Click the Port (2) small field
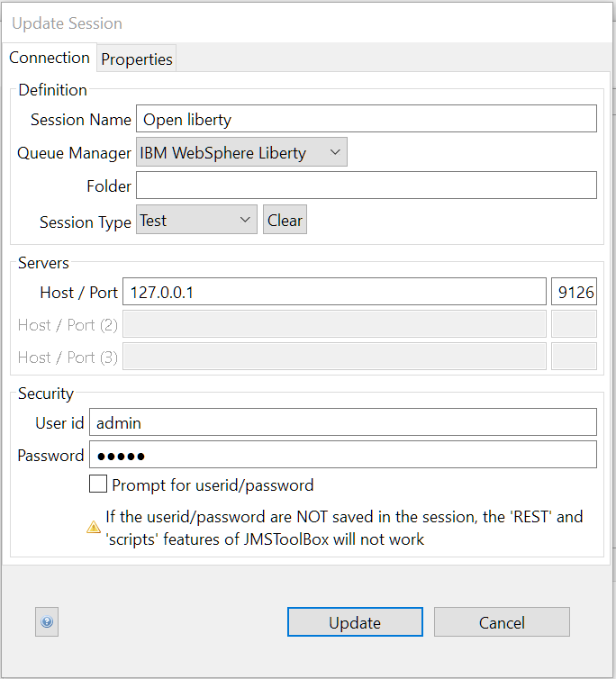The image size is (616, 679). click(x=574, y=324)
